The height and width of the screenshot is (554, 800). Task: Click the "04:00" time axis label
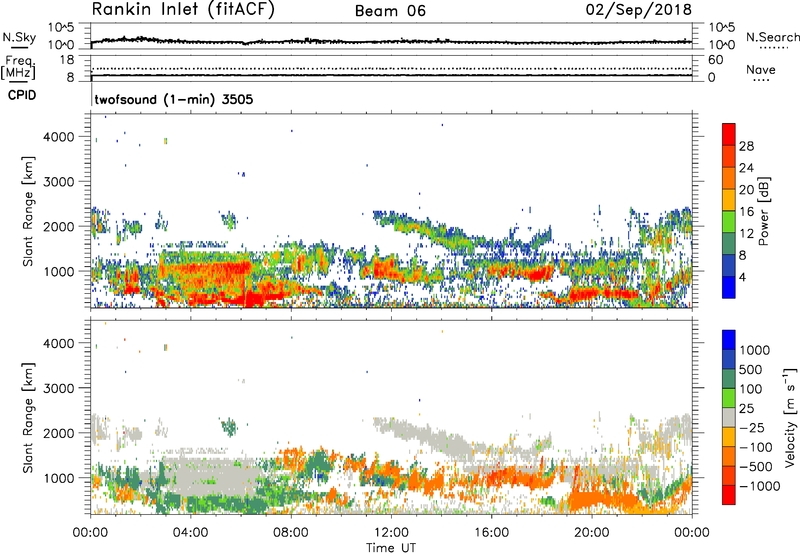(x=190, y=533)
